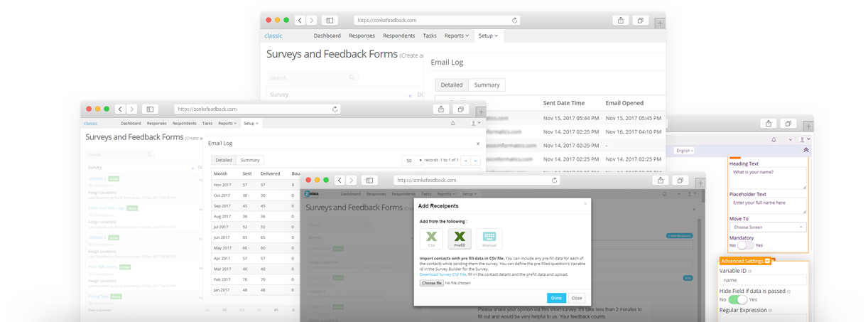
Task: Open Respondents menu in top window
Action: click(398, 36)
